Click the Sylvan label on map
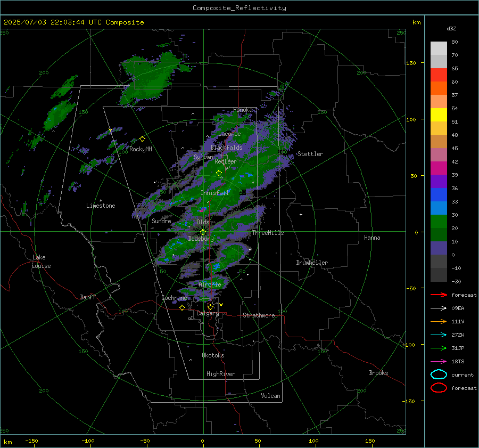The height and width of the screenshot is (448, 479). (203, 157)
